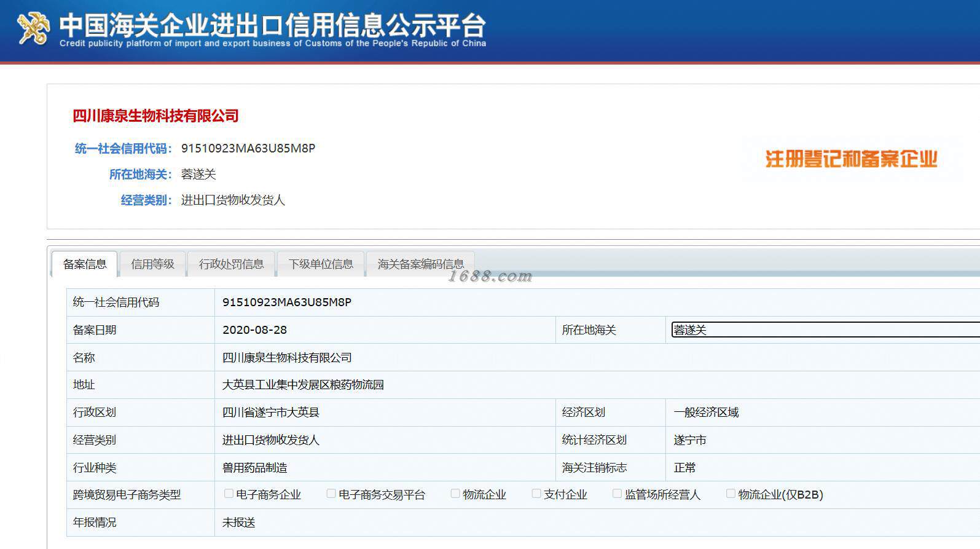Click the 海关注销标志 value 正常
The image size is (980, 549).
tap(684, 468)
